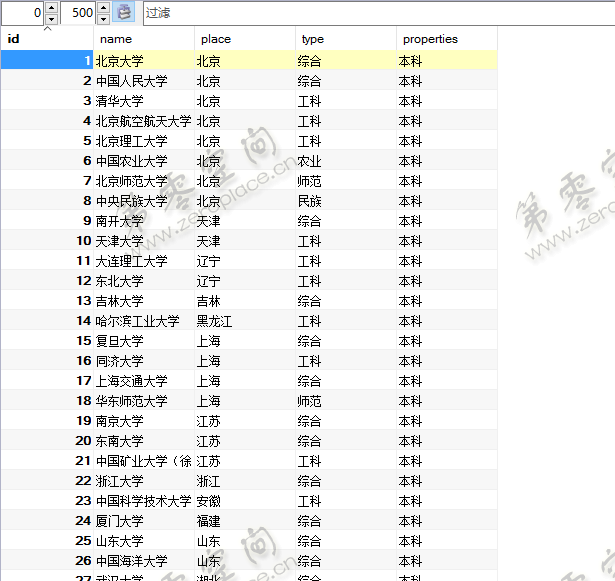The height and width of the screenshot is (581, 615).
Task: Click type cell 师范 in row 18
Action: [346, 401]
